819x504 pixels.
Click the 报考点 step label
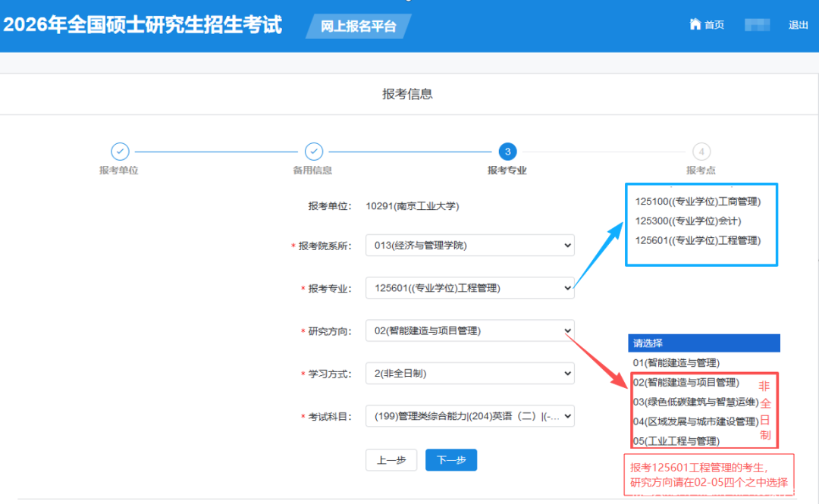pos(701,171)
